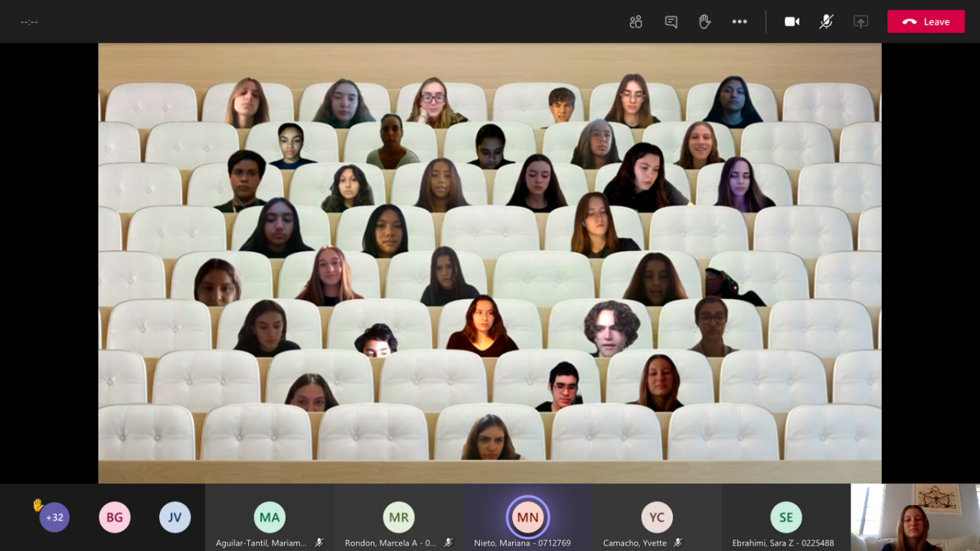Click muted mic icon beside Aguilar-Tantil
The height and width of the screenshot is (551, 980).
pos(319,543)
